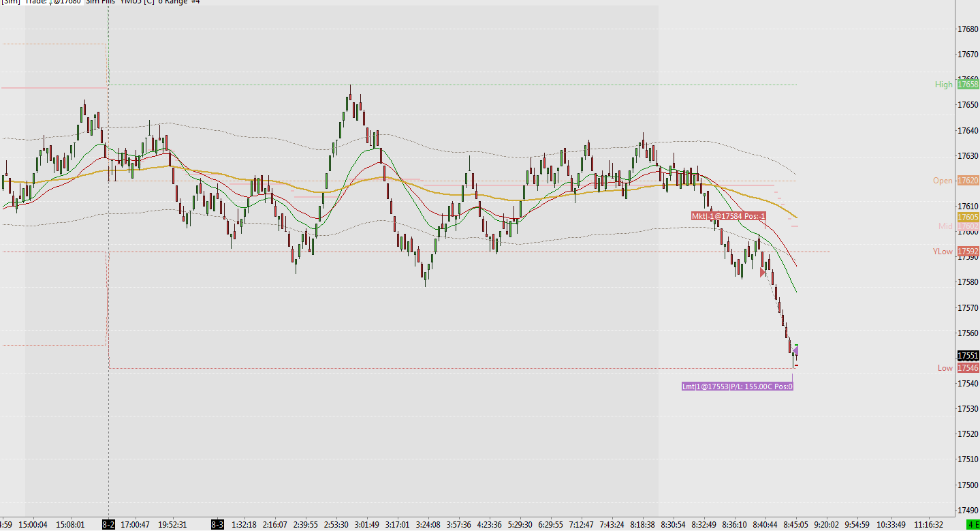Click the 2:39:55 time axis label

[x=305, y=525]
